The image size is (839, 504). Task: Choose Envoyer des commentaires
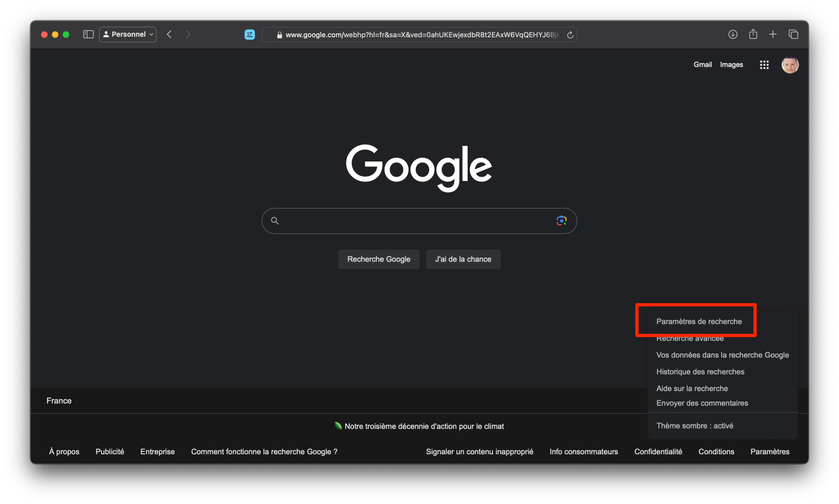click(702, 403)
